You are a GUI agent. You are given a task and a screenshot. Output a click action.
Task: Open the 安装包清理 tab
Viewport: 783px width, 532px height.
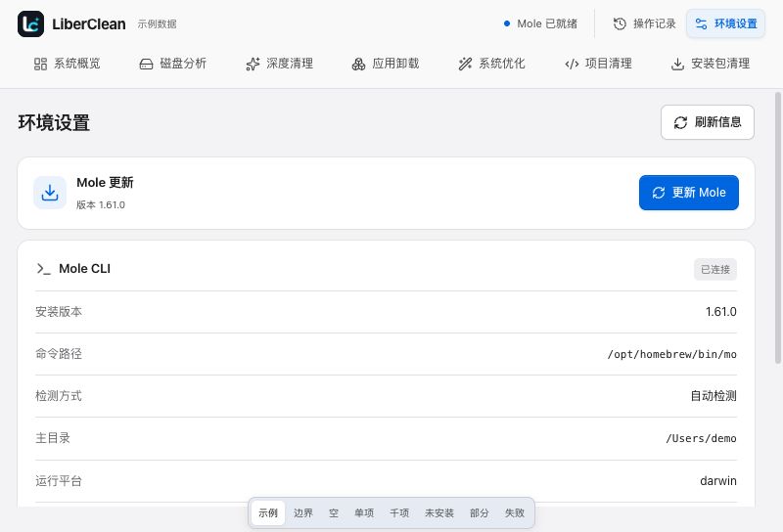711,64
